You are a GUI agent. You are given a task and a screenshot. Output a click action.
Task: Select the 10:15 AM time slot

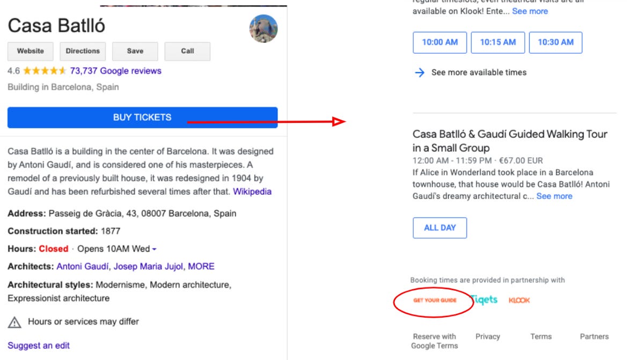498,42
